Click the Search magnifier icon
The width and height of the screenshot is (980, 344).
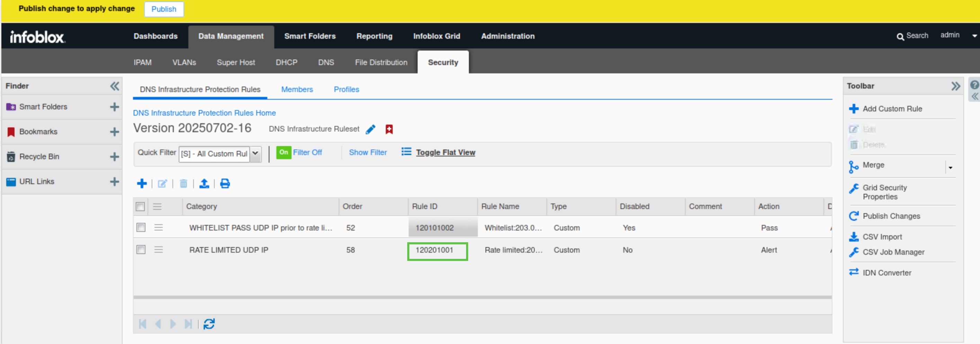click(x=900, y=36)
